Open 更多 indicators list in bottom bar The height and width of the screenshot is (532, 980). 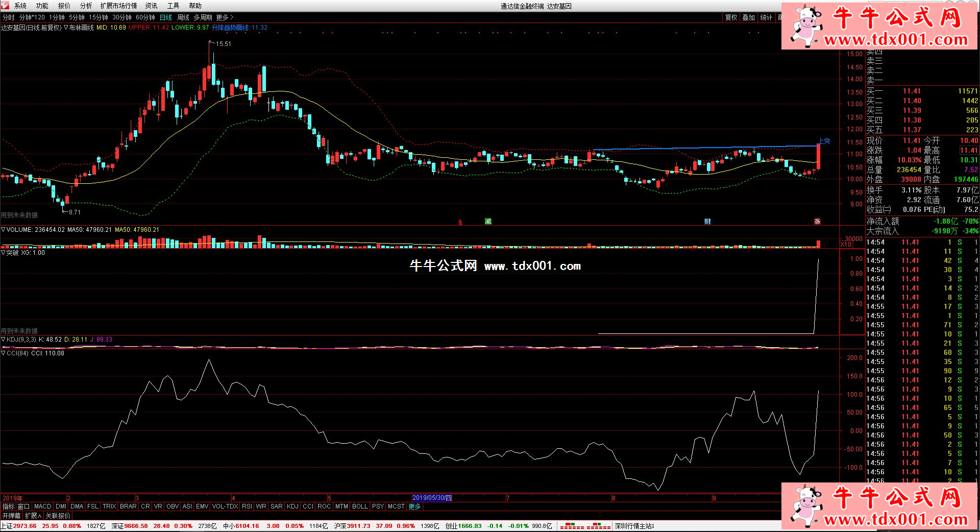click(415, 506)
